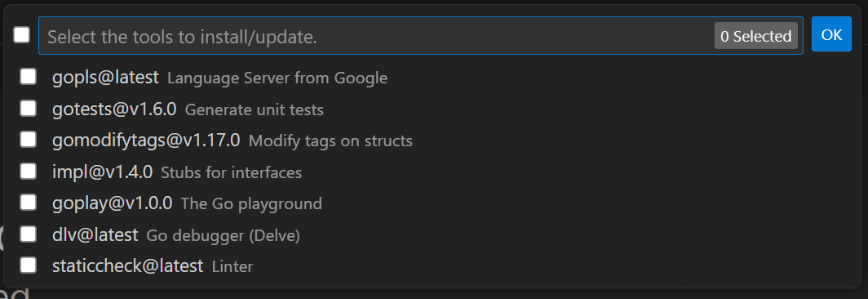
Task: Check the gopls@latest checkbox
Action: coord(29,77)
